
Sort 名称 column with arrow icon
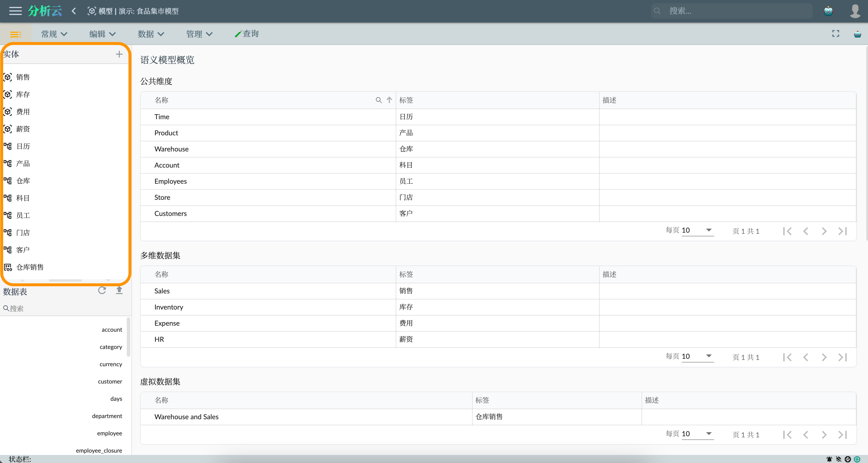click(389, 100)
